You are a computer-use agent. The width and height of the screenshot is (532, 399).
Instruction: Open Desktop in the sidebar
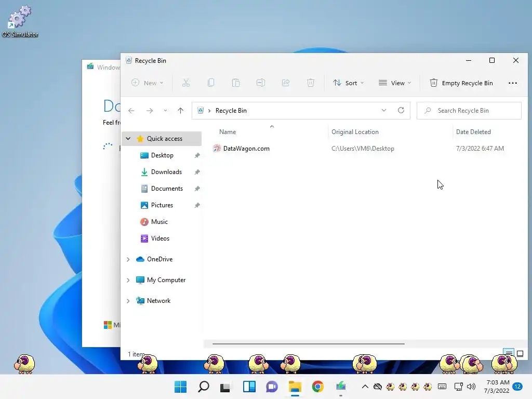(162, 155)
